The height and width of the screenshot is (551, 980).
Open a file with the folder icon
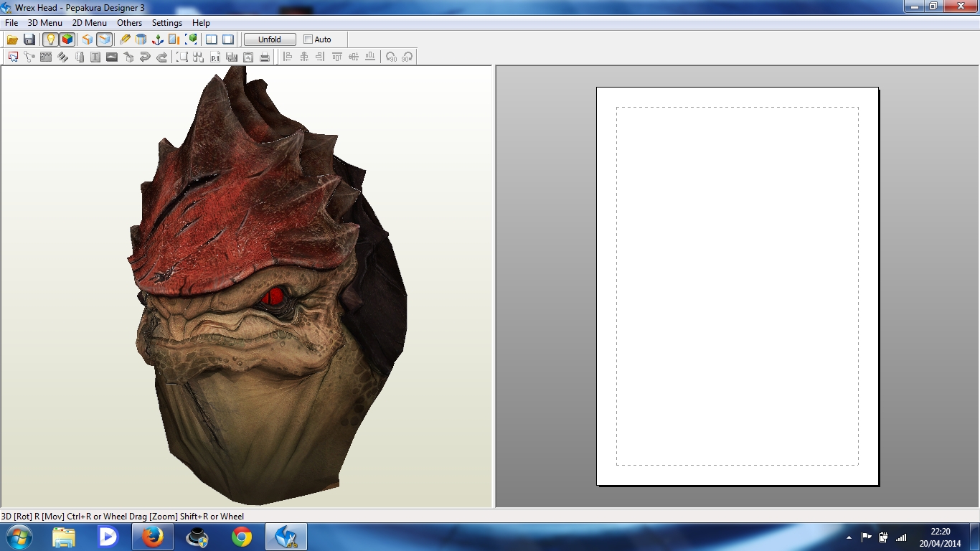point(12,39)
